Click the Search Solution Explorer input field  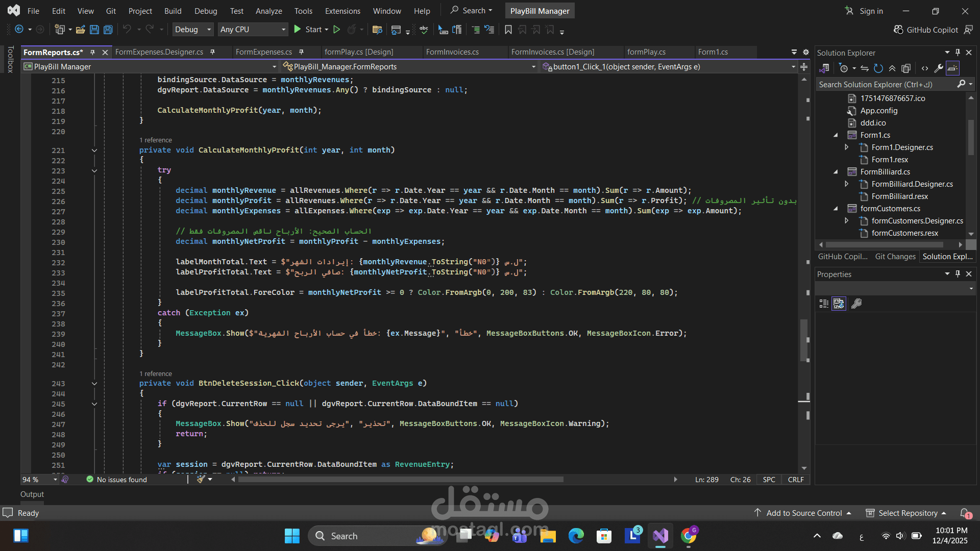(886, 85)
